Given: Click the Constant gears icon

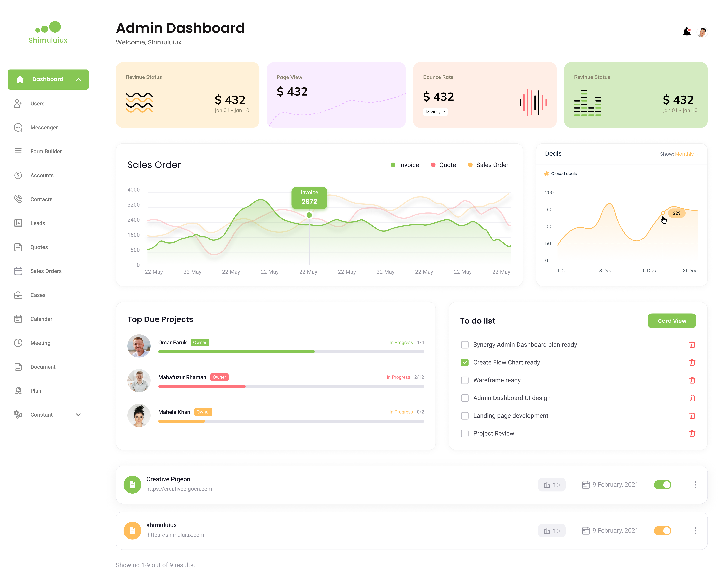Looking at the screenshot, I should (18, 415).
